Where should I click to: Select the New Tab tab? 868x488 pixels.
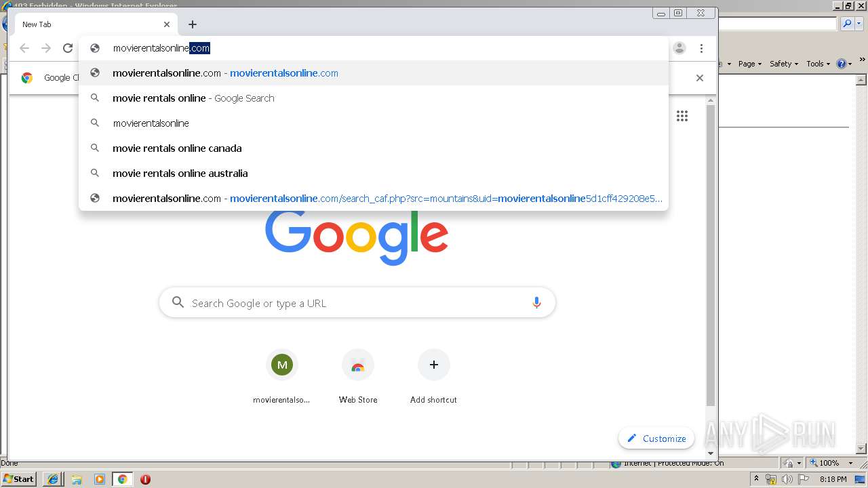(95, 24)
